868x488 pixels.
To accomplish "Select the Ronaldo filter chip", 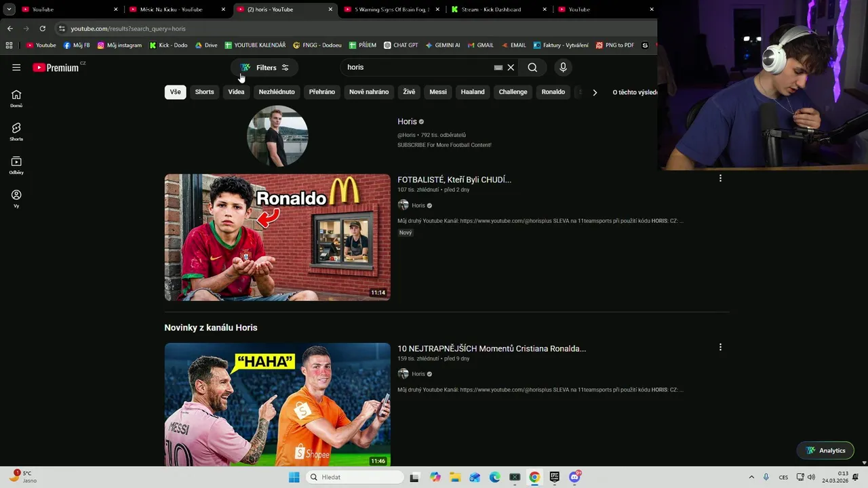I will (x=553, y=92).
